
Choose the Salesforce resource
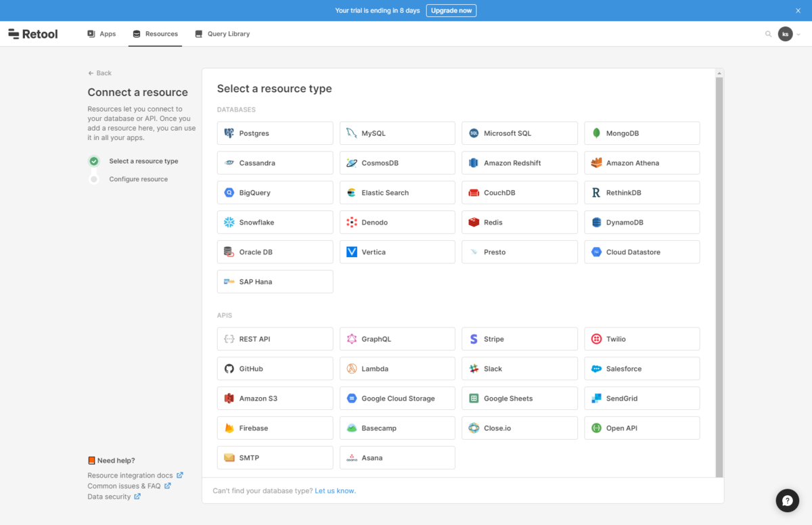pyautogui.click(x=642, y=369)
